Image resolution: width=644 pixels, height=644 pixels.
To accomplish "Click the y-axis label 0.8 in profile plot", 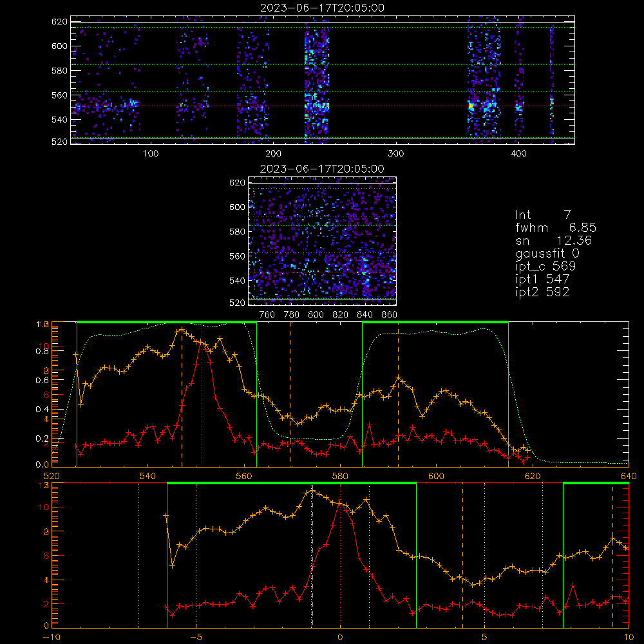I will pos(43,351).
